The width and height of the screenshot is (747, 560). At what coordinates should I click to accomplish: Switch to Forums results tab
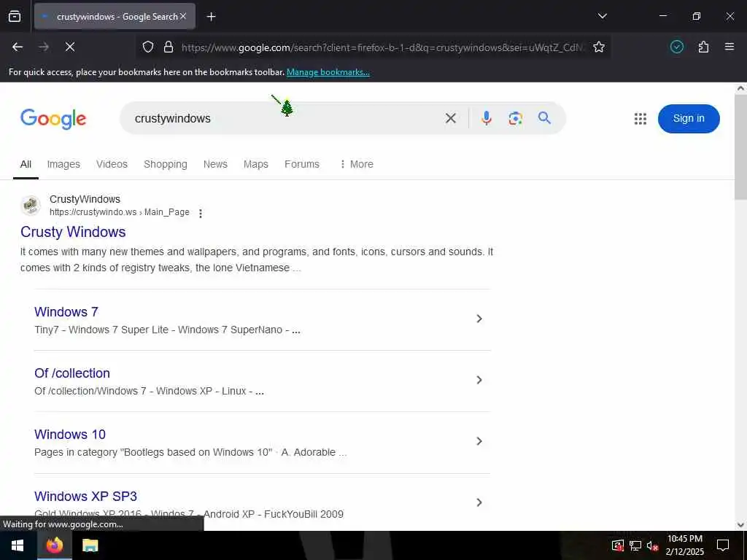(x=302, y=164)
